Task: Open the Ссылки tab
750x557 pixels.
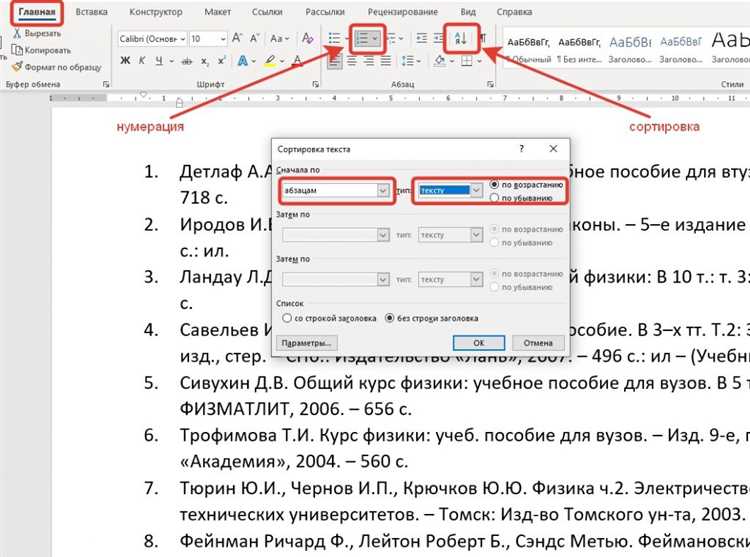Action: (267, 12)
